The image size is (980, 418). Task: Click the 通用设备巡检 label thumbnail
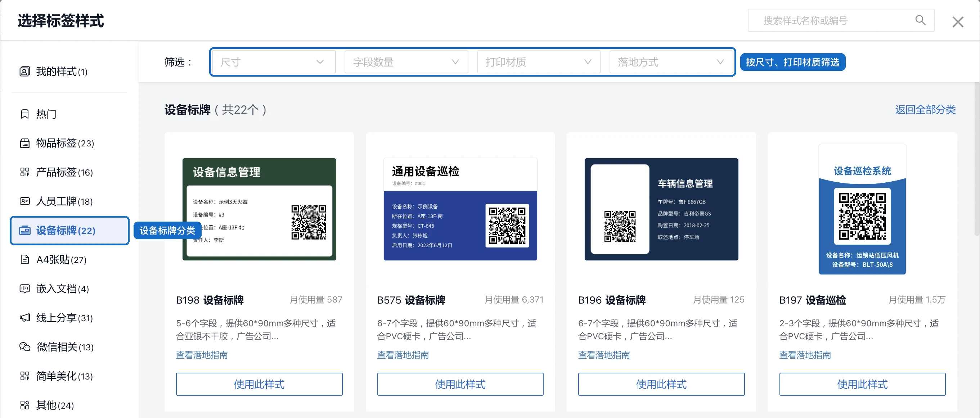(x=460, y=209)
